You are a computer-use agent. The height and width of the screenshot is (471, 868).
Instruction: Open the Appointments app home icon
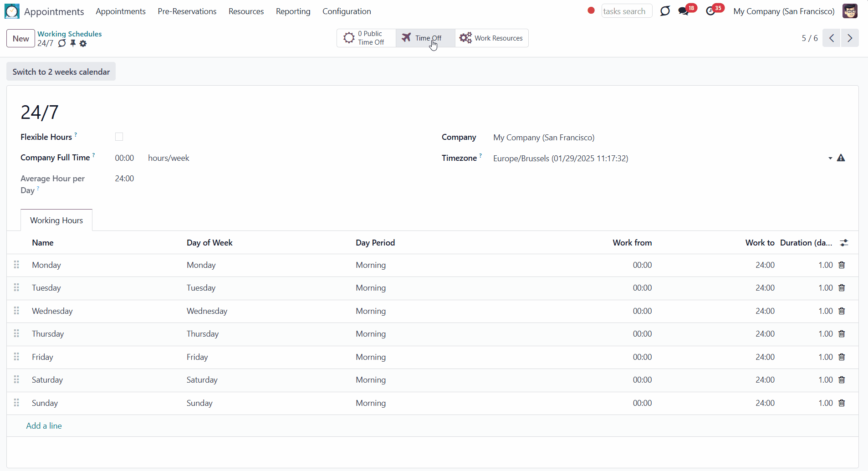12,11
